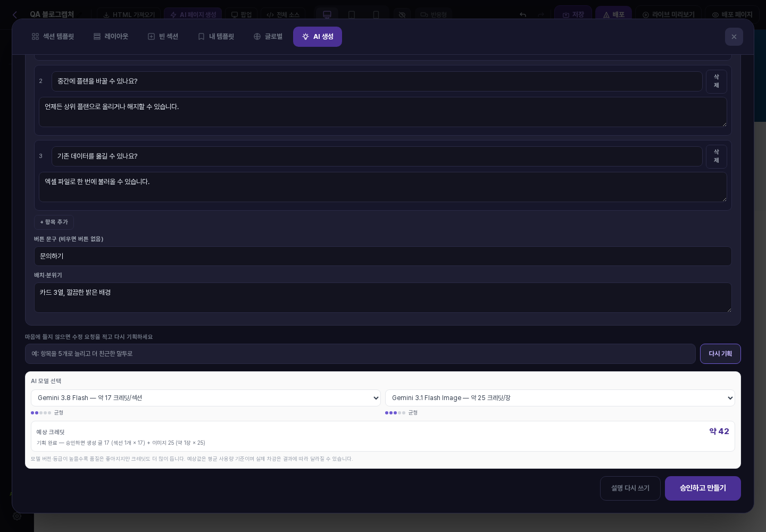Click the answer box '언제든 상위 플랜으로 올리거나 해지할 수 있습니다.'
Image resolution: width=766 pixels, height=532 pixels.
pos(383,112)
